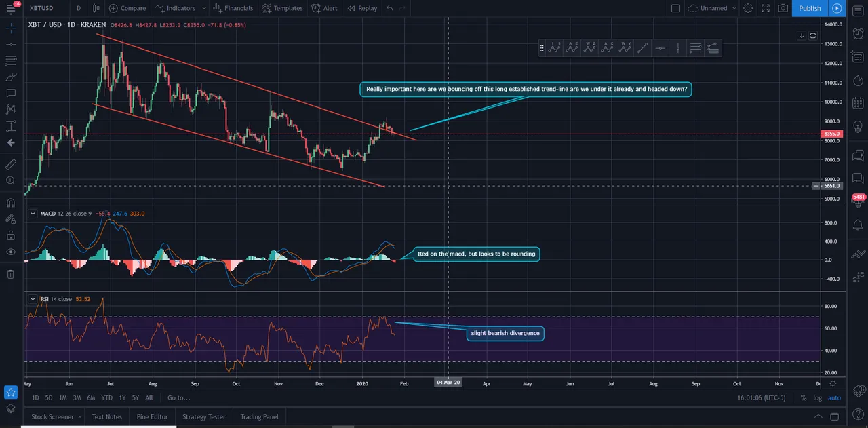The height and width of the screenshot is (428, 868).
Task: Open the chart patterns tool group
Action: 10,109
